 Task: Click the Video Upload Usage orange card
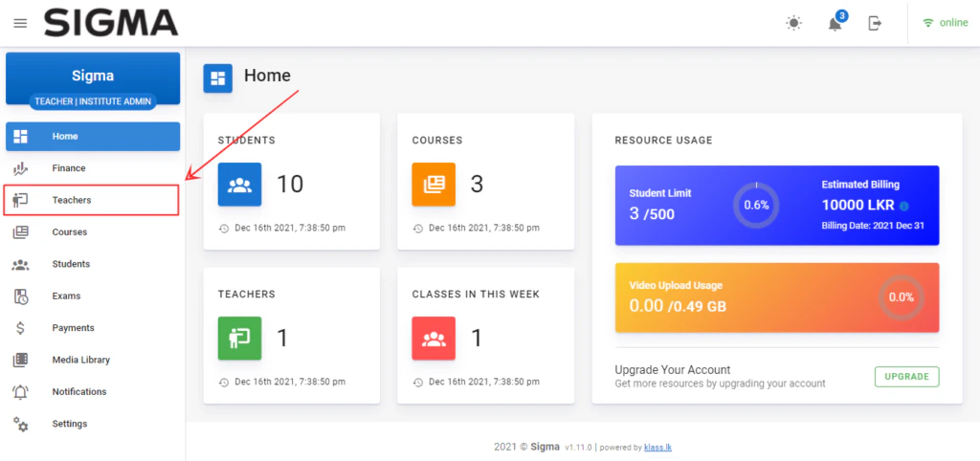coord(777,297)
